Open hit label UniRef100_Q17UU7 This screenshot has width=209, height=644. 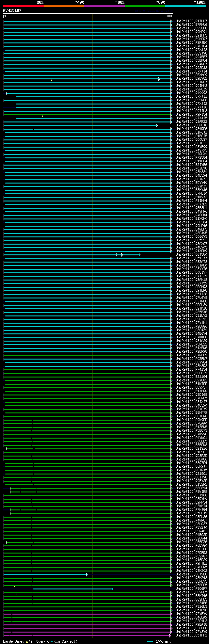[191, 21]
